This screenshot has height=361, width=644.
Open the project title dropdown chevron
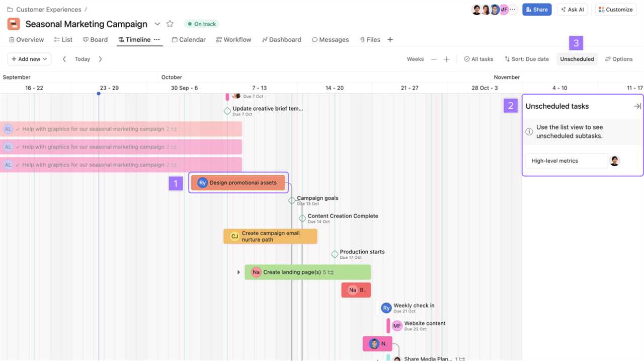tap(157, 24)
